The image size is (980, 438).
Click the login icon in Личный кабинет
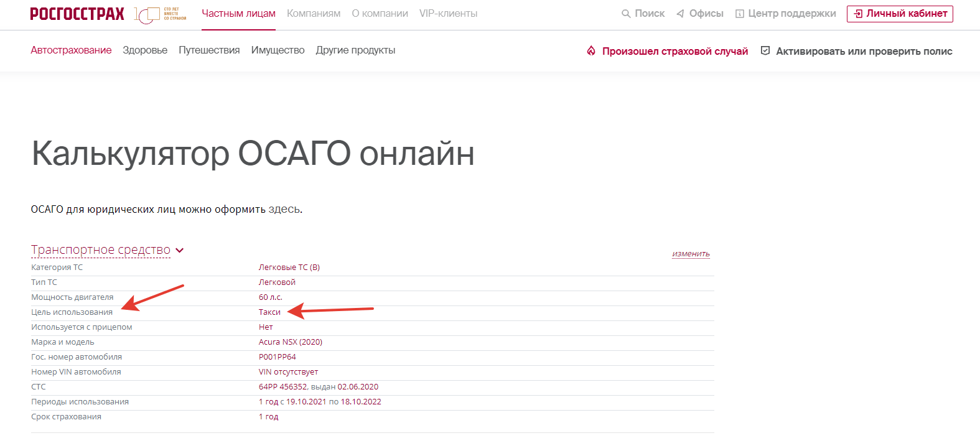[x=858, y=14]
